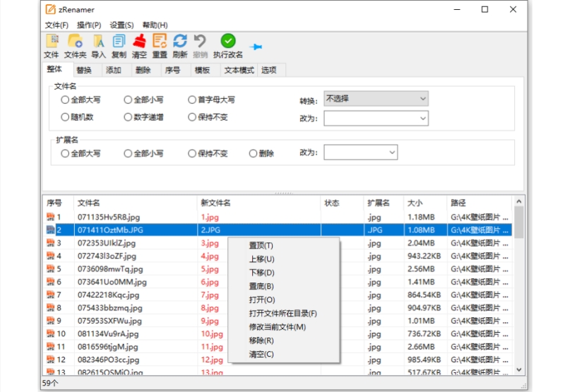Choose 下移(D) in context menu

(284, 273)
